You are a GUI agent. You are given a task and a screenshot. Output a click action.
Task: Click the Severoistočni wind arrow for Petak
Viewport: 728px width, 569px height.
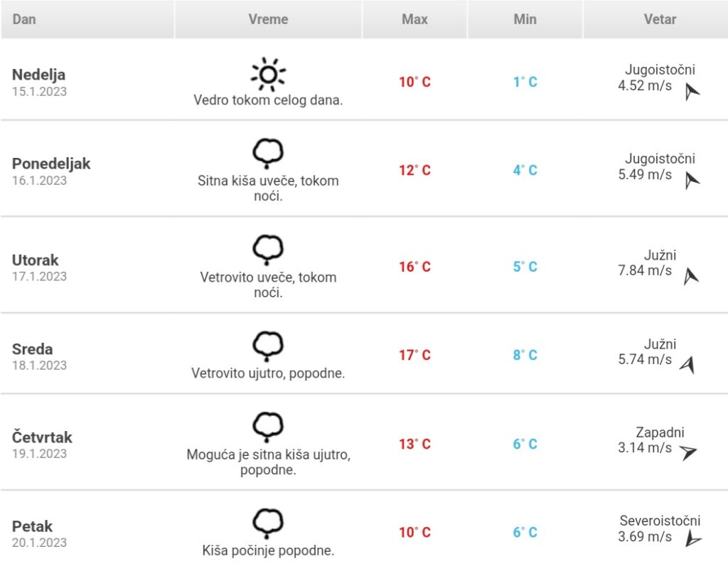pos(692,538)
